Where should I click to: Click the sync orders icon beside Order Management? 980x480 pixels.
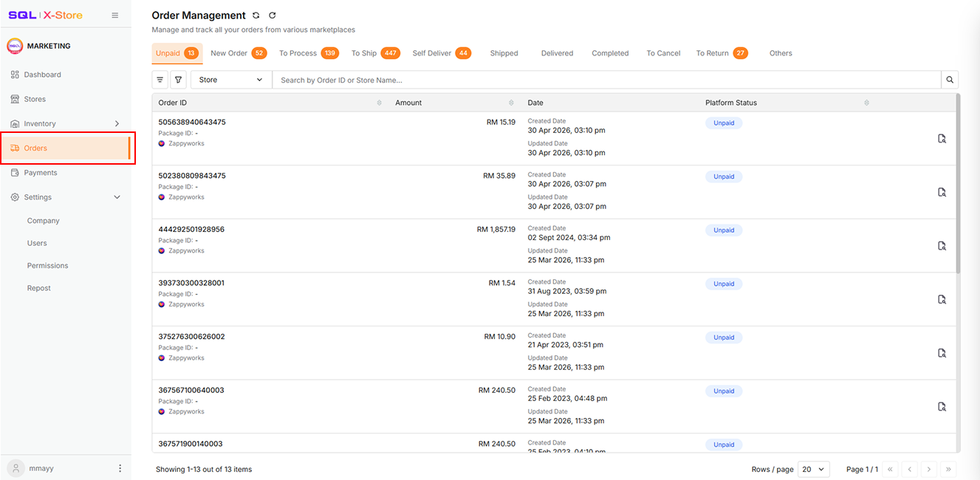pos(256,16)
